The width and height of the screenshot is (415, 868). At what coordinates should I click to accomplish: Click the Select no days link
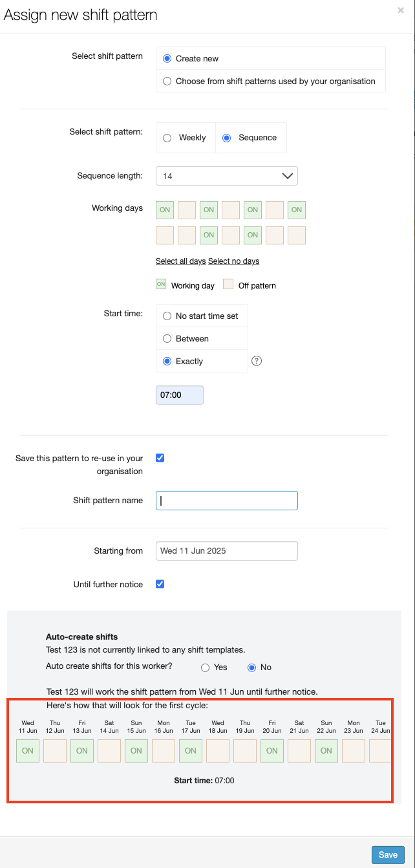[233, 261]
